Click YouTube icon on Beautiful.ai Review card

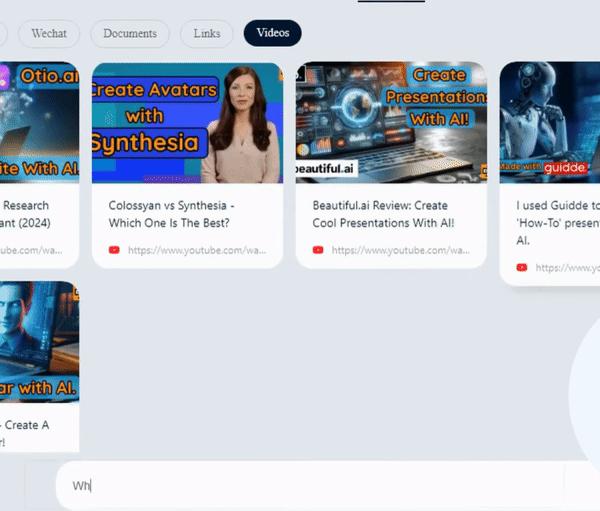click(x=318, y=250)
